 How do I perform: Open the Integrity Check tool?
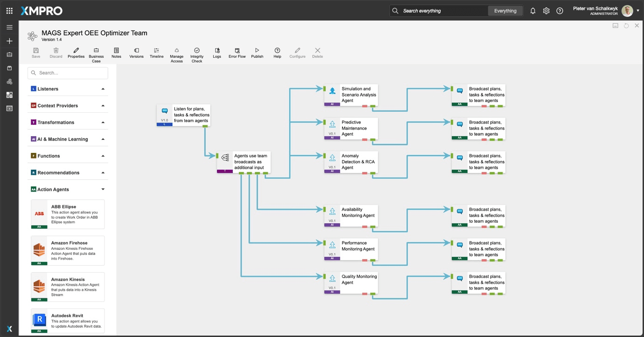pos(196,54)
